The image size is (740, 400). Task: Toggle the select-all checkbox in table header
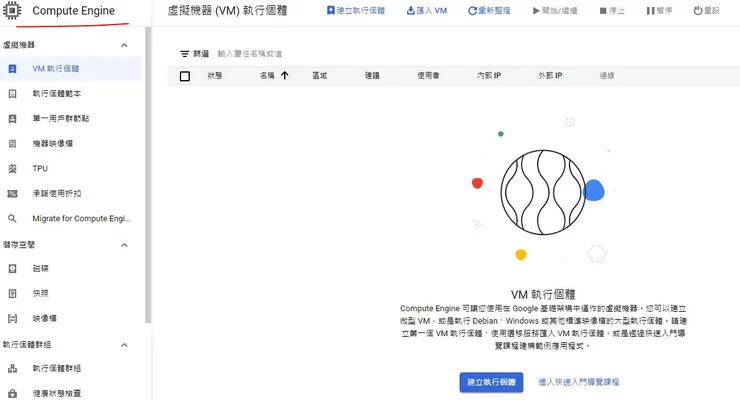[x=185, y=76]
